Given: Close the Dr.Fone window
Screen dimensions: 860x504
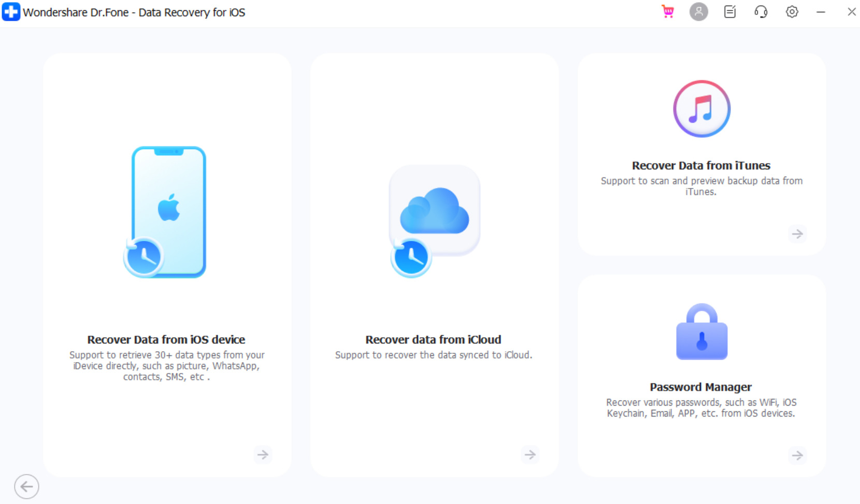Looking at the screenshot, I should [852, 11].
